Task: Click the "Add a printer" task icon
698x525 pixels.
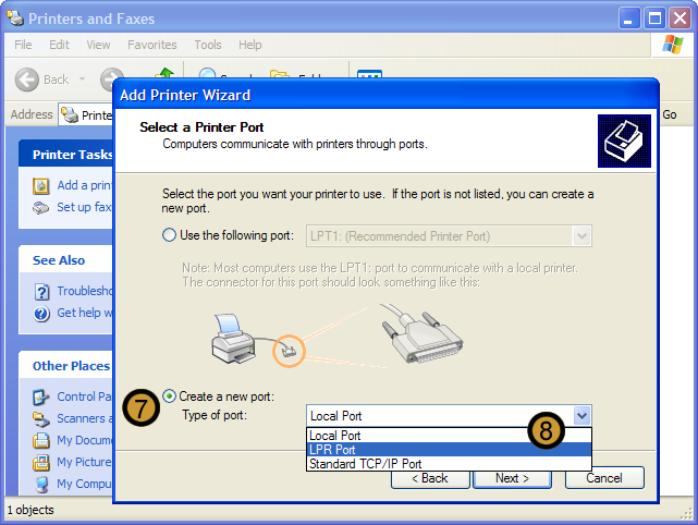Action: (41, 186)
